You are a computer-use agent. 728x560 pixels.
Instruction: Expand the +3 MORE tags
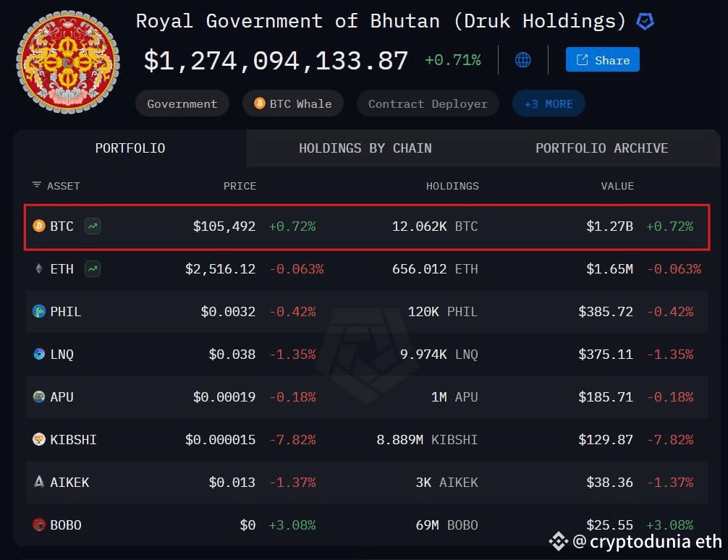pyautogui.click(x=549, y=103)
